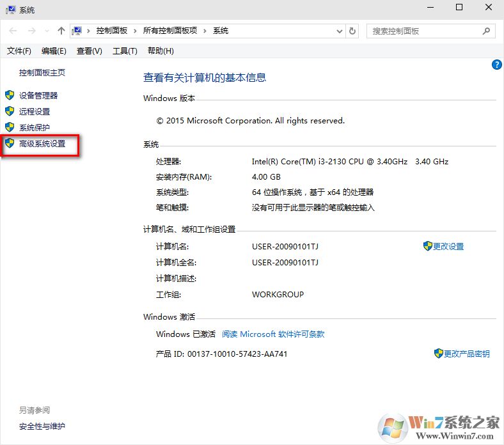Image resolution: width=504 pixels, height=445 pixels.
Task: Click the shield icon beside 系统保护
Action: pyautogui.click(x=10, y=127)
